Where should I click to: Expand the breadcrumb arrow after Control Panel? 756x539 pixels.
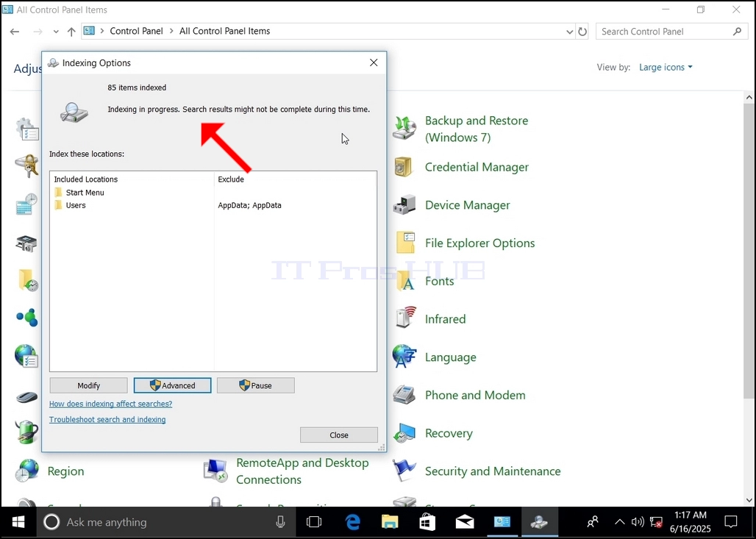point(171,31)
